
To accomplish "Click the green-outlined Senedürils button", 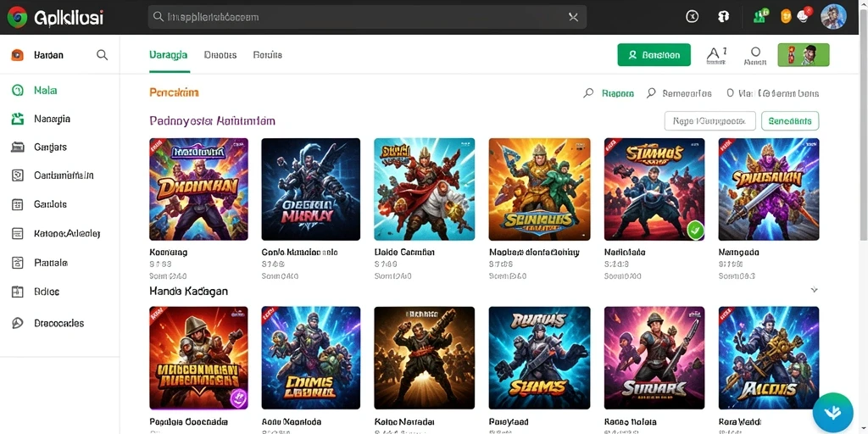I will click(790, 120).
